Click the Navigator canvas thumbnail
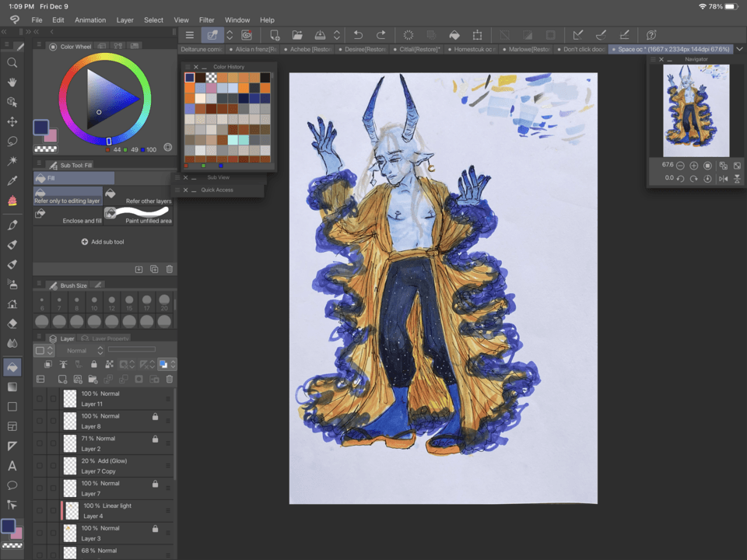The height and width of the screenshot is (560, 747). [696, 110]
